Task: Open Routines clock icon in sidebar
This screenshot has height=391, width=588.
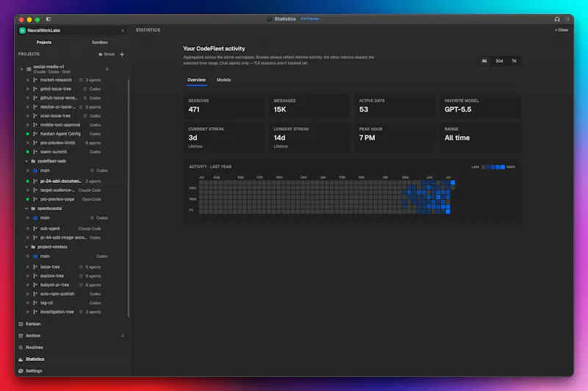Action: click(x=21, y=348)
